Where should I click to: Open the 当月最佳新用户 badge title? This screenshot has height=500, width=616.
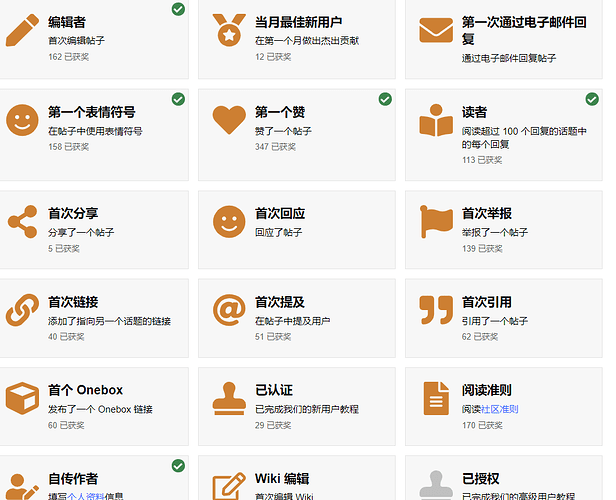tap(299, 22)
